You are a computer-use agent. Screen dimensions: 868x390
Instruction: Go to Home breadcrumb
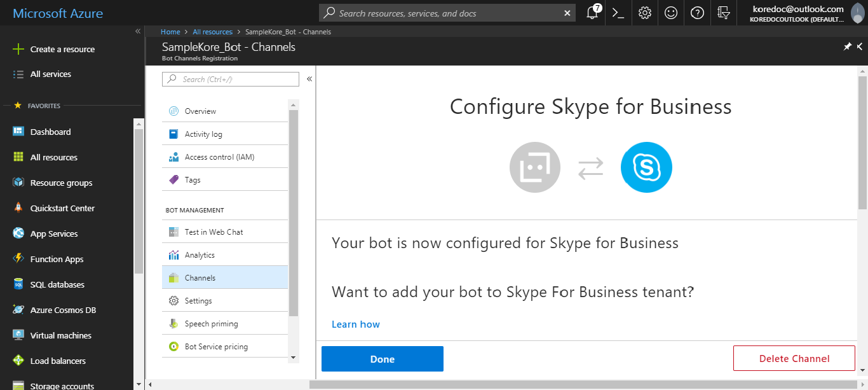170,32
